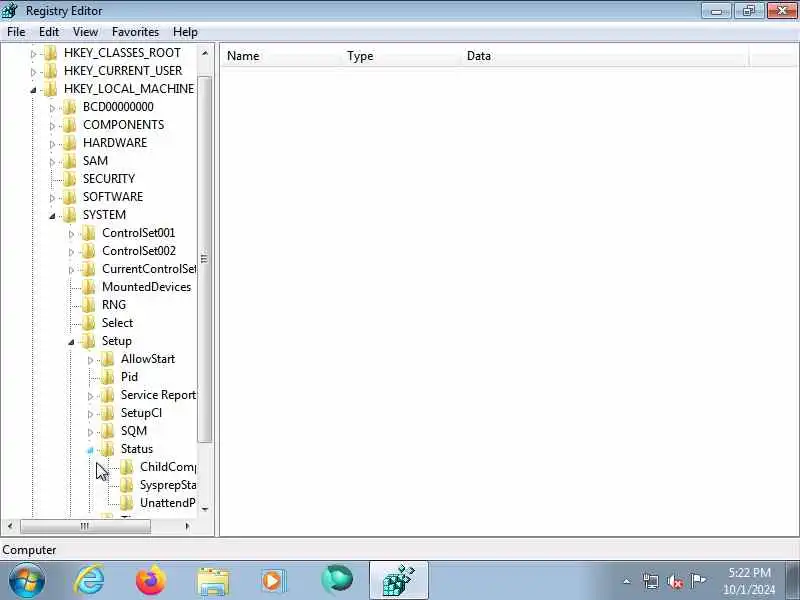The width and height of the screenshot is (800, 600).
Task: Open the Favorites menu
Action: [135, 32]
